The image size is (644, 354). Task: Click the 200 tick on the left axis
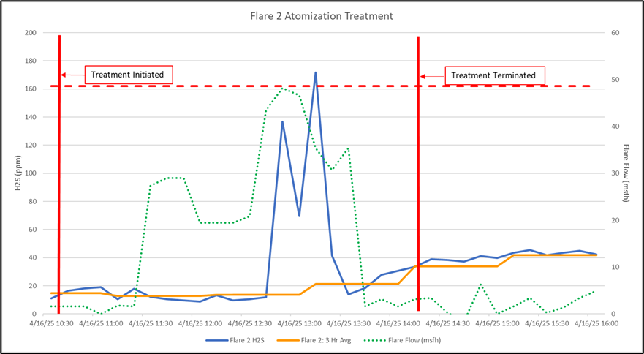click(x=31, y=33)
